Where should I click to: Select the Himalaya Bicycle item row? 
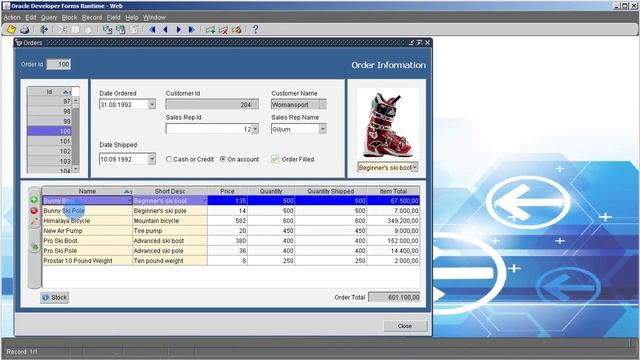click(231, 221)
